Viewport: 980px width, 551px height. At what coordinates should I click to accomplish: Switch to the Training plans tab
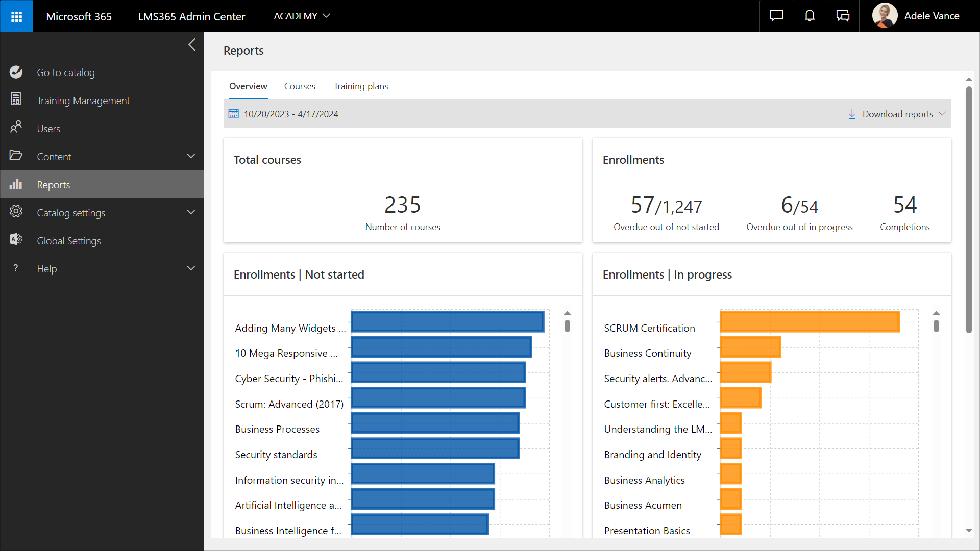click(361, 86)
